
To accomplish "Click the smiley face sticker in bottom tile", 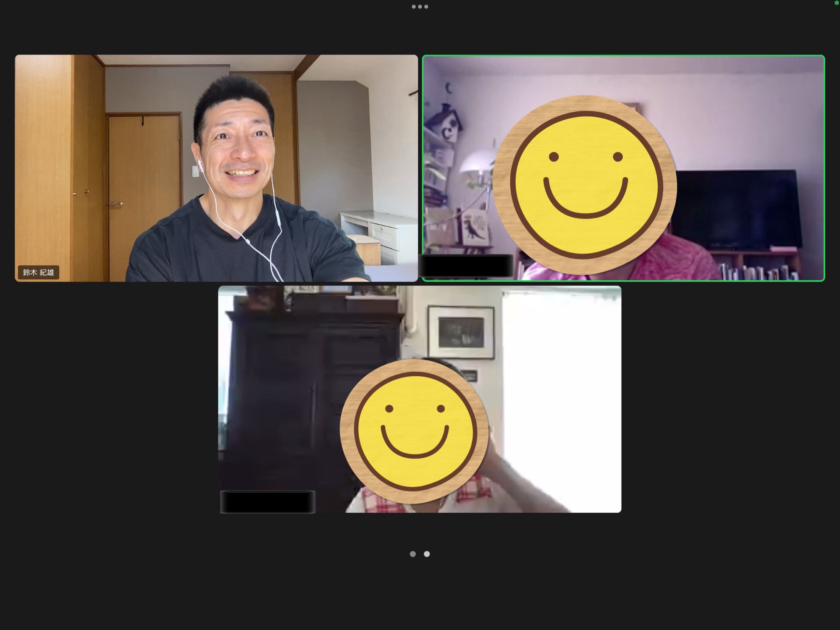I will [414, 431].
